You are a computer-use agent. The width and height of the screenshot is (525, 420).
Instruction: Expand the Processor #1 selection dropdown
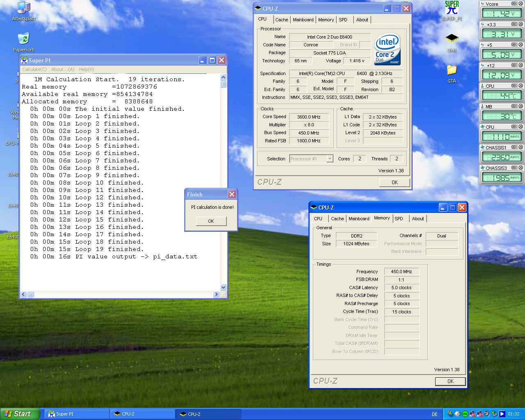click(x=329, y=159)
